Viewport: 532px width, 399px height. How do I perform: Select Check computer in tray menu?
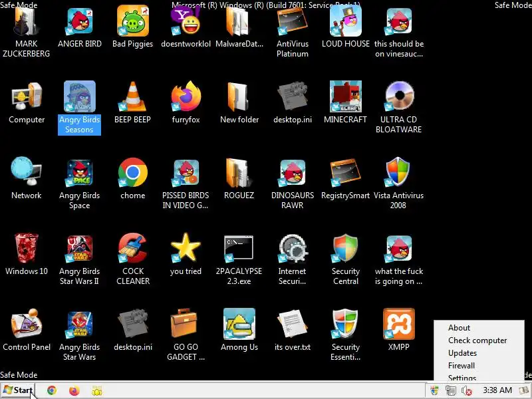coord(477,340)
